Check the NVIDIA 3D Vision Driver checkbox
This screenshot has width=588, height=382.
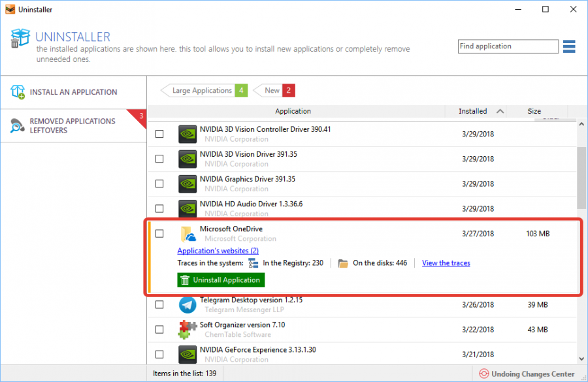159,159
